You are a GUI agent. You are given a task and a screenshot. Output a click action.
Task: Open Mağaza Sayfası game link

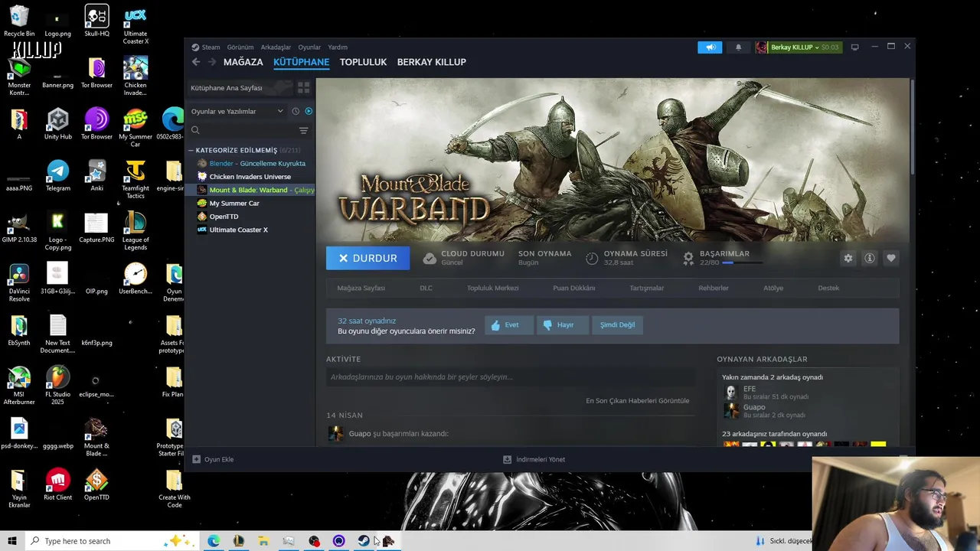click(x=361, y=288)
